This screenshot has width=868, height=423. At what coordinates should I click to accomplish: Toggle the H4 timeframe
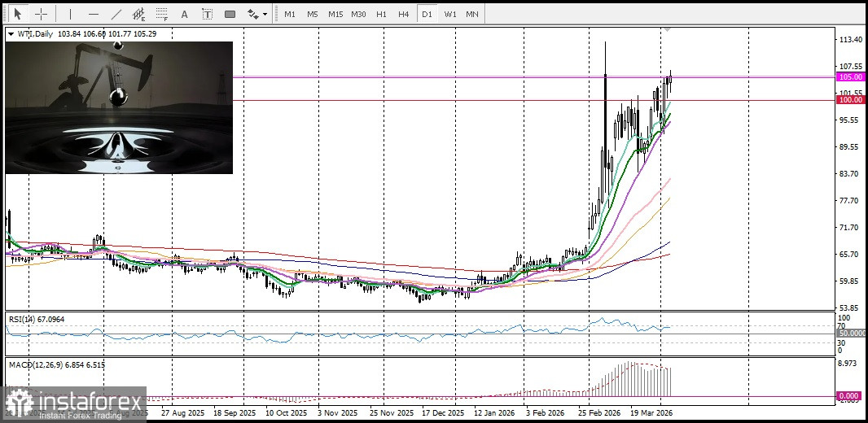(404, 14)
